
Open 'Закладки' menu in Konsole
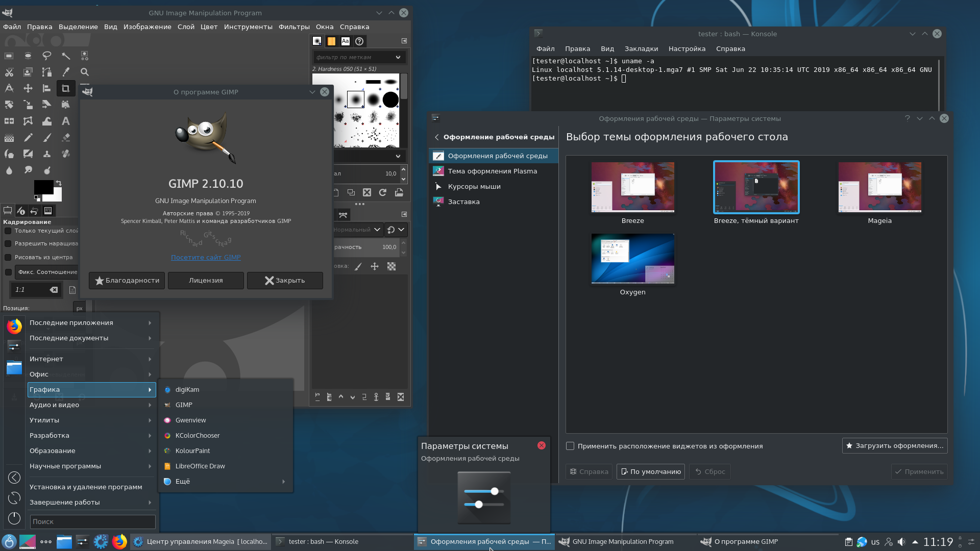point(641,48)
